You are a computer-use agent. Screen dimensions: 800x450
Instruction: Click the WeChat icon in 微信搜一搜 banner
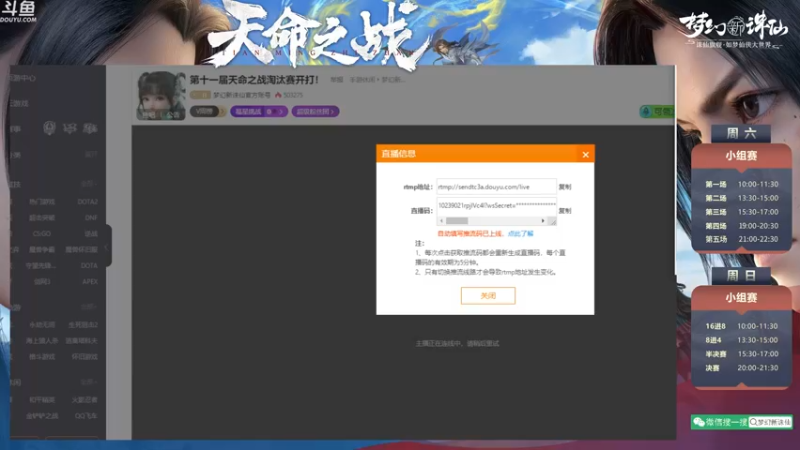point(699,422)
